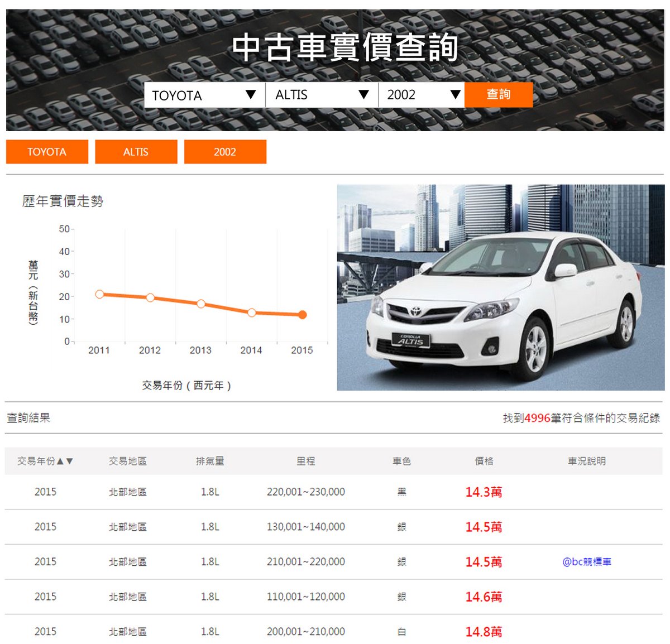Sort 交易年份 ascending with up arrow

point(60,462)
